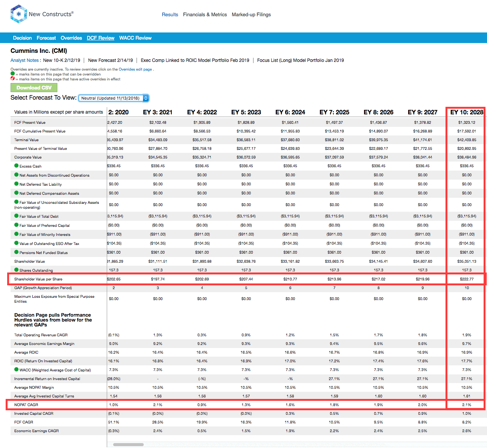The image size is (487, 448).
Task: Select the DCF Review tab
Action: click(x=100, y=38)
